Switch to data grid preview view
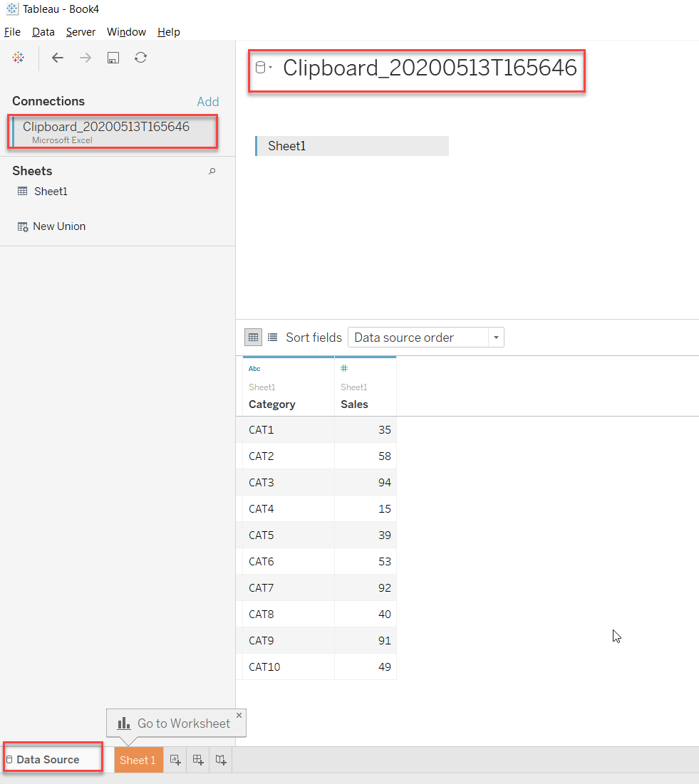The height and width of the screenshot is (784, 699). (x=253, y=337)
